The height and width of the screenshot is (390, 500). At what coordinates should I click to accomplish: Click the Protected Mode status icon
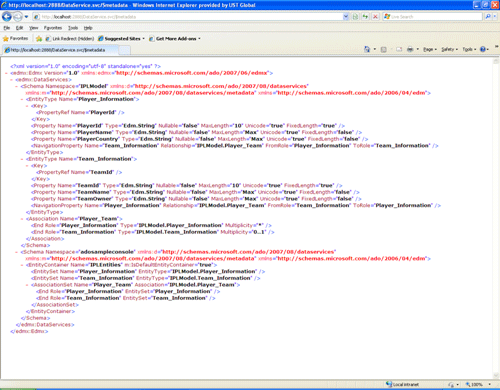(x=451, y=384)
